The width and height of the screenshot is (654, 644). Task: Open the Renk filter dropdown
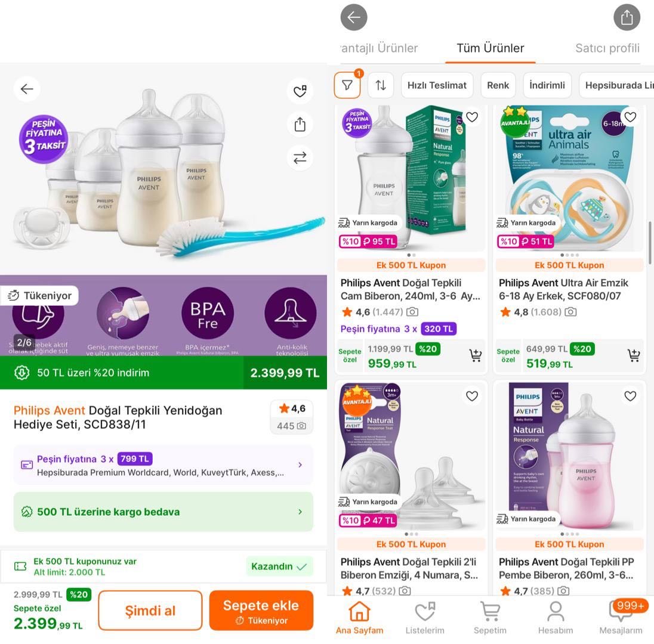pyautogui.click(x=498, y=85)
